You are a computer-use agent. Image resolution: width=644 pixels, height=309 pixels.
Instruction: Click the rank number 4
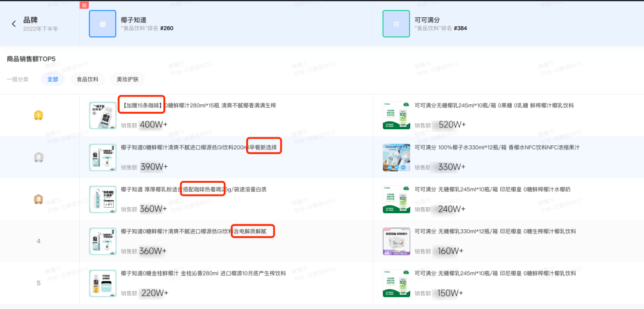[x=39, y=241]
